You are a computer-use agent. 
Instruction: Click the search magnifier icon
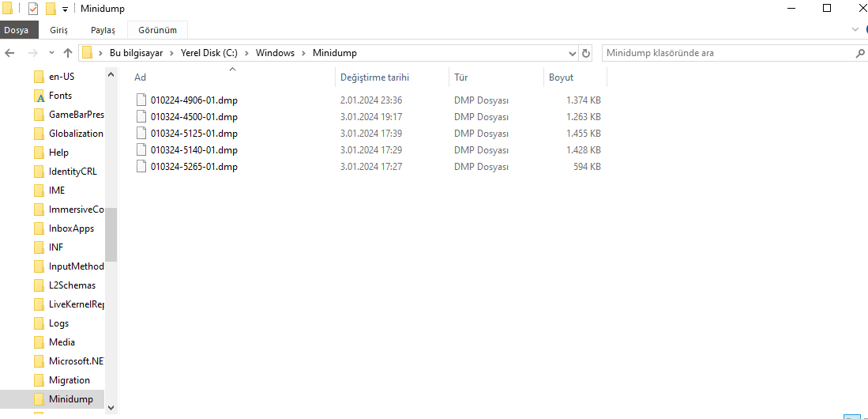860,53
